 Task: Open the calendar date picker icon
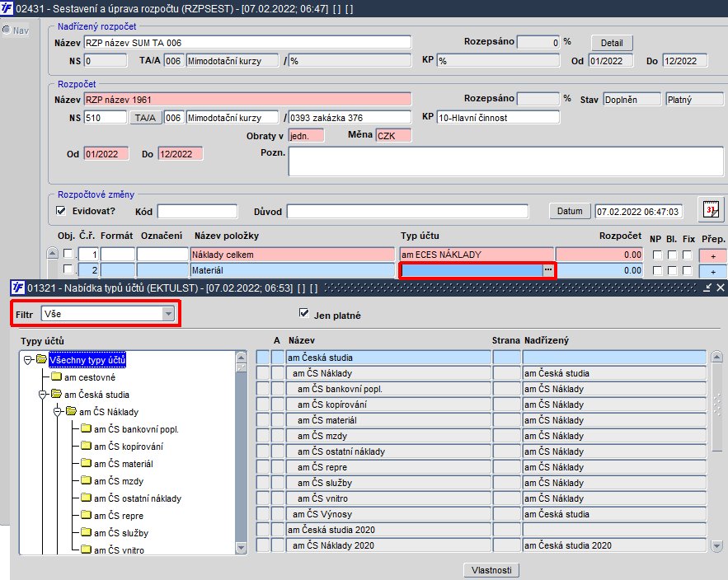click(711, 210)
